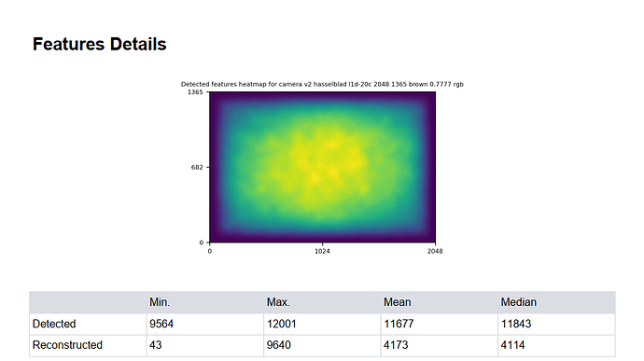Click the Detected min value 9564

pyautogui.click(x=161, y=324)
